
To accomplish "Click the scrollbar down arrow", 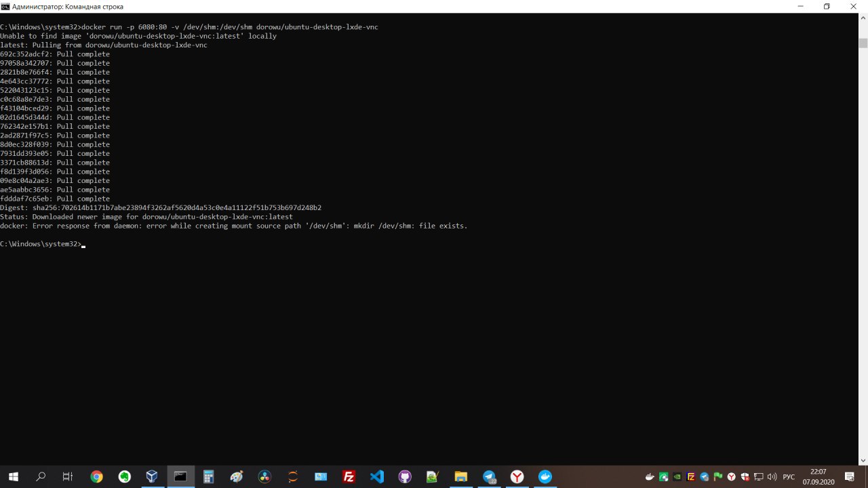I will pos(863,460).
